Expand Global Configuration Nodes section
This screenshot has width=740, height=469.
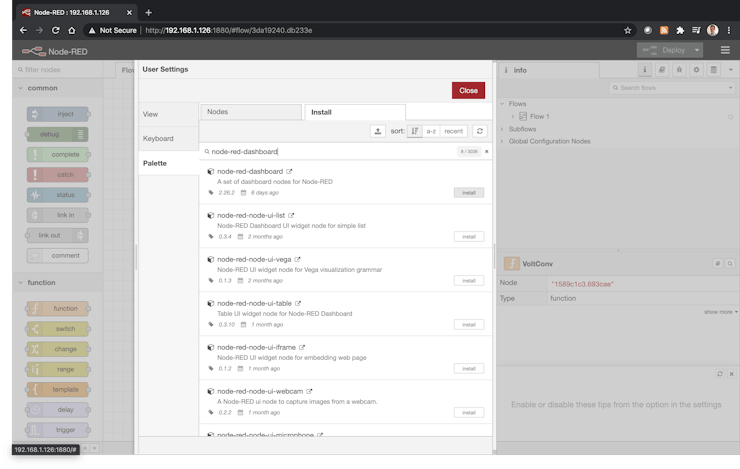pos(504,141)
